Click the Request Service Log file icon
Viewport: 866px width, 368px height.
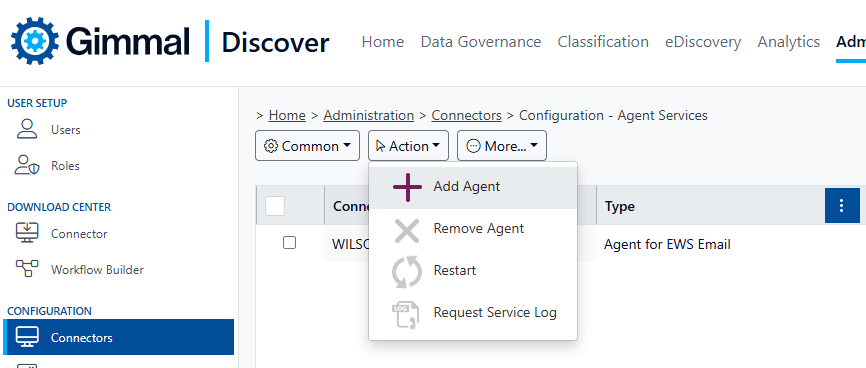point(406,314)
